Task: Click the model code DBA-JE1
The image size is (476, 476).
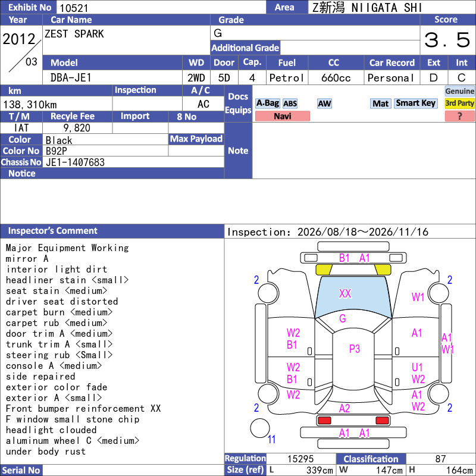Action: point(71,78)
